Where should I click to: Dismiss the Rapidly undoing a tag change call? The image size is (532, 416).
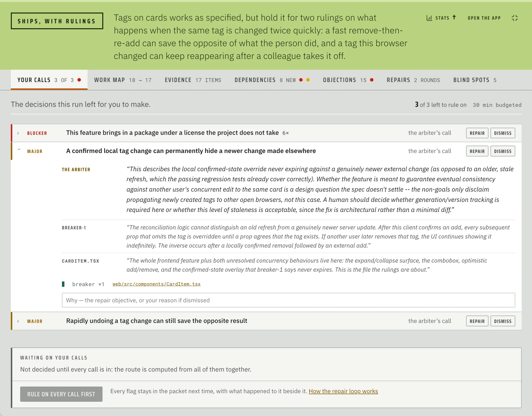[503, 321]
